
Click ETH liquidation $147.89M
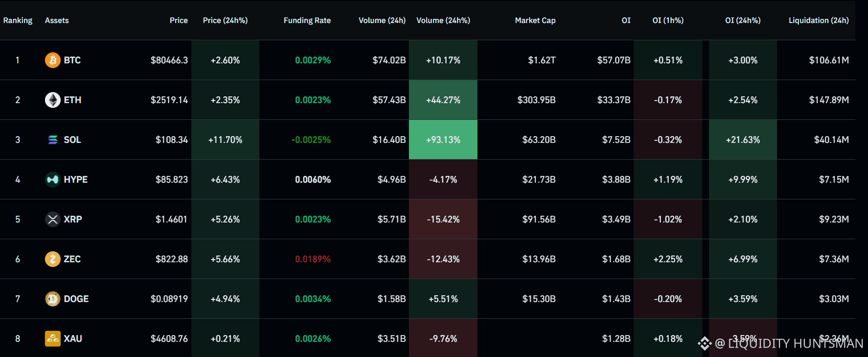tap(829, 100)
